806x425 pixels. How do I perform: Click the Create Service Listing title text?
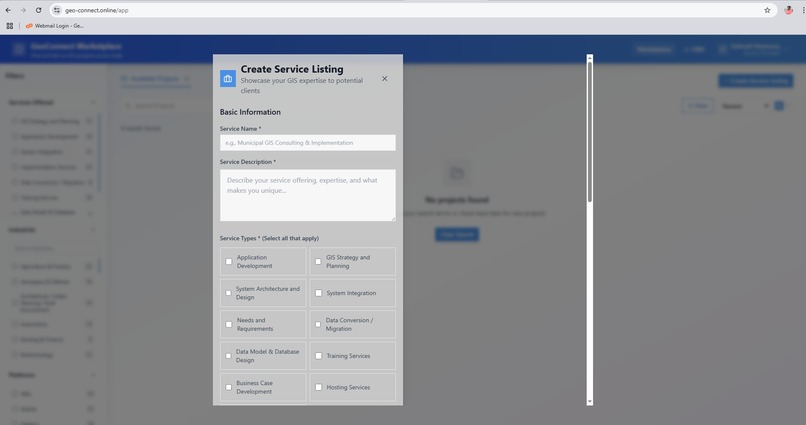pyautogui.click(x=292, y=69)
